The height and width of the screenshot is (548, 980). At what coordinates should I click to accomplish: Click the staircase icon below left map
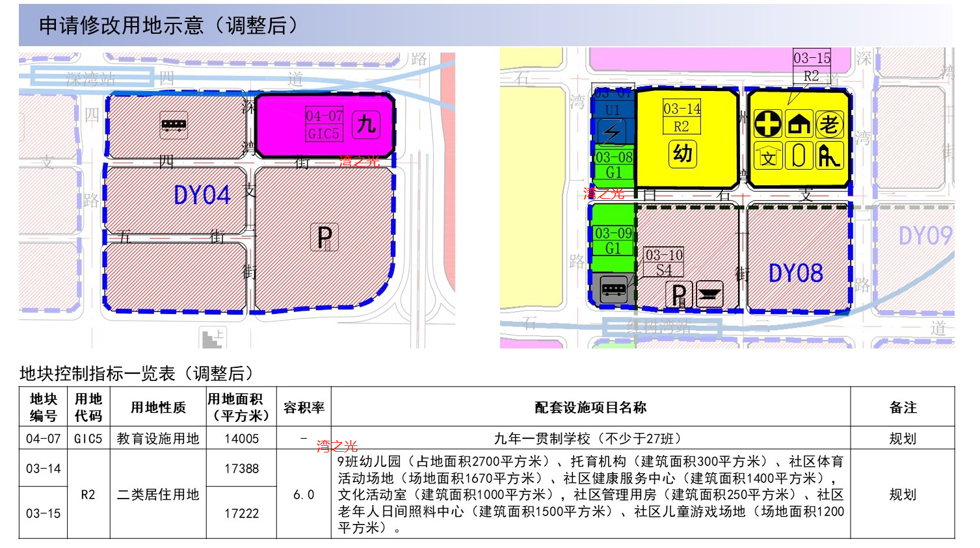tap(212, 337)
